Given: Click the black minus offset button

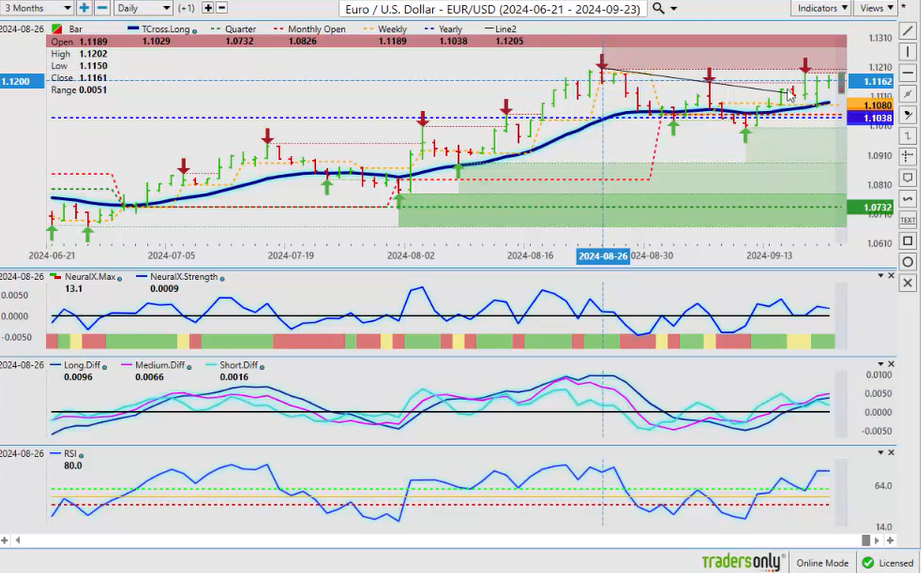Looking at the screenshot, I should click(x=222, y=8).
